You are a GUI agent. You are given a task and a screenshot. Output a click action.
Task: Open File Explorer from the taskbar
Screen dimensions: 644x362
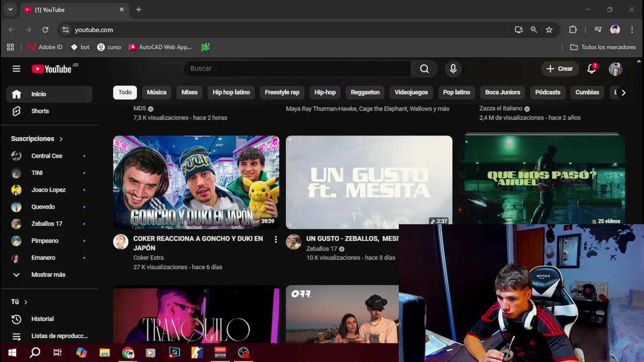click(104, 352)
